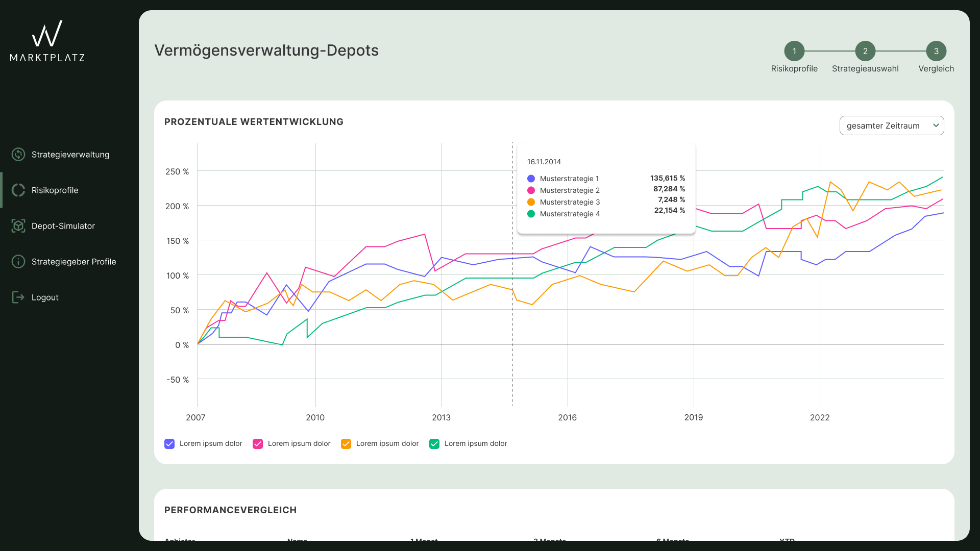Go to step 3 circle Vergleich
Image resolution: width=980 pixels, height=551 pixels.
tap(936, 51)
